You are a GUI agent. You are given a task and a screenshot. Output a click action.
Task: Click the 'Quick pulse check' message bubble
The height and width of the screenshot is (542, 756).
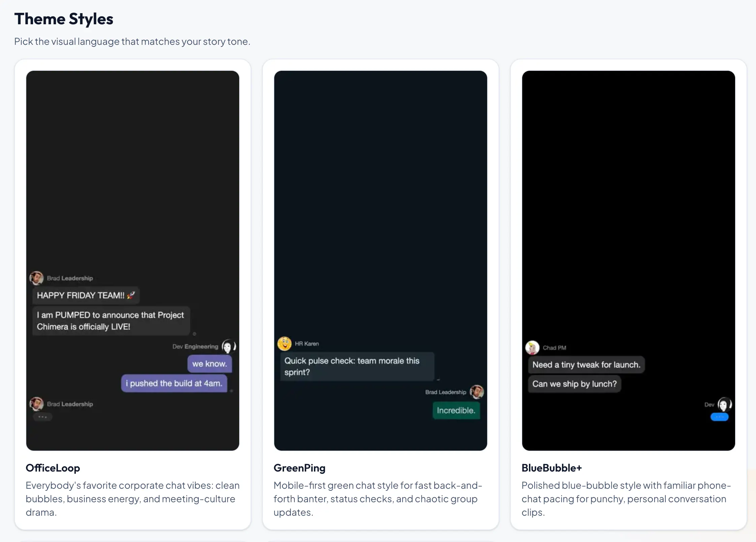point(357,366)
